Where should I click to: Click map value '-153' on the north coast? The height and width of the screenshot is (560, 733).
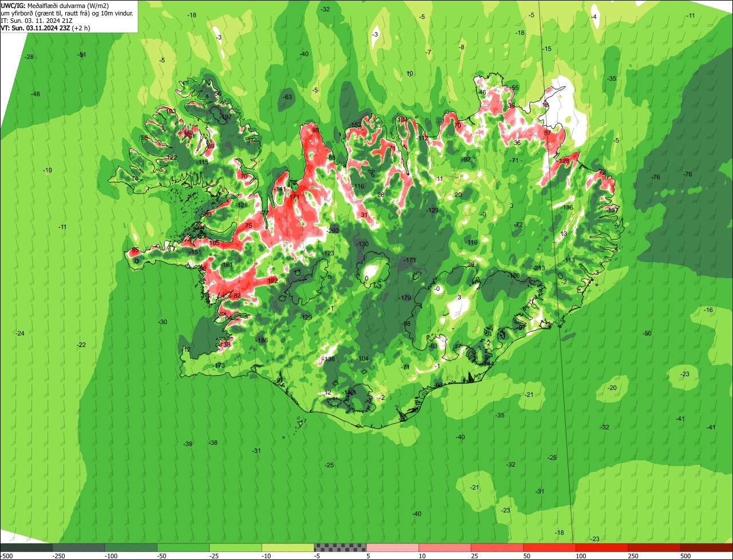[355, 125]
